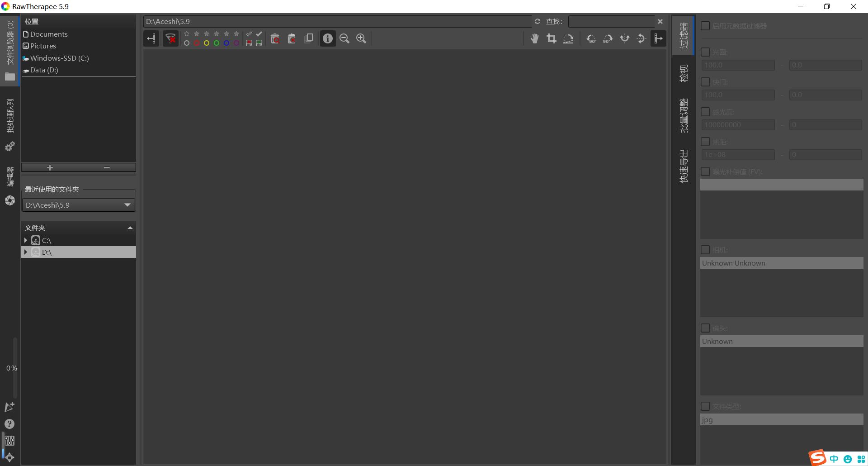Screen dimensions: 868x466
Task: Toggle the 感光度 ISO filter checkbox
Action: coord(705,112)
